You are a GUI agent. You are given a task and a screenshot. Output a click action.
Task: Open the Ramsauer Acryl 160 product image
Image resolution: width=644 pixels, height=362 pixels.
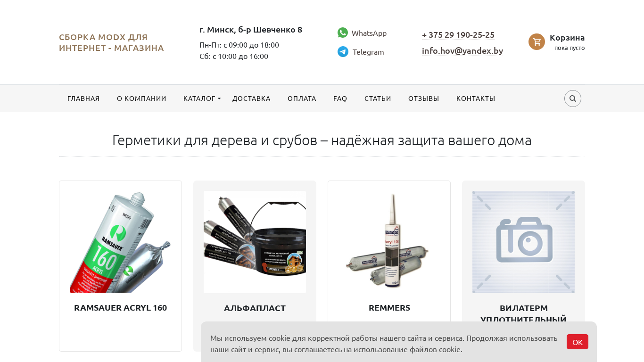point(120,242)
